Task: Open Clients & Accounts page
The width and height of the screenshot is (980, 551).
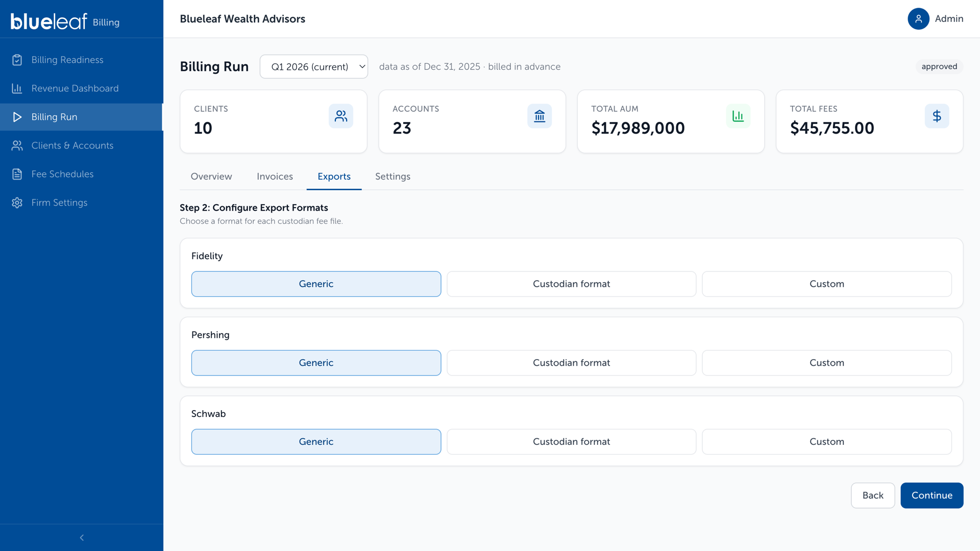Action: (82, 145)
